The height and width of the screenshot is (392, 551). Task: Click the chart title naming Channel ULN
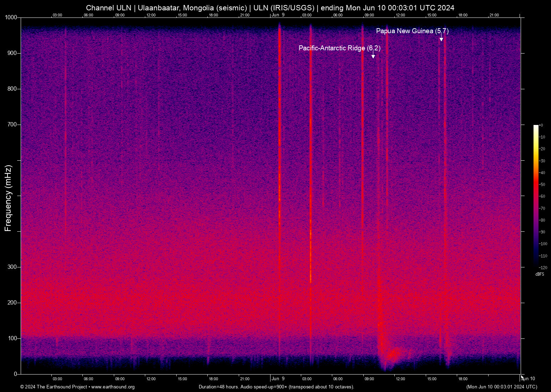point(270,8)
